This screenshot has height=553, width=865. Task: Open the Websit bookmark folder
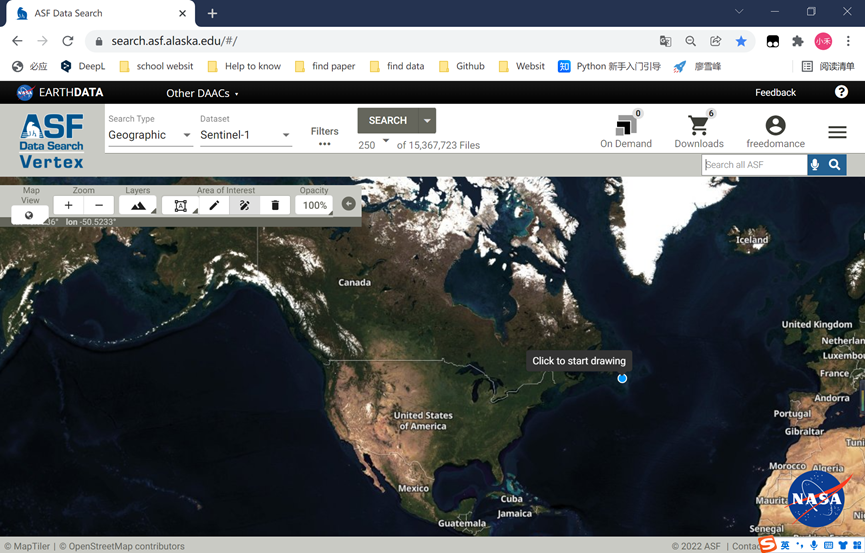pyautogui.click(x=522, y=66)
